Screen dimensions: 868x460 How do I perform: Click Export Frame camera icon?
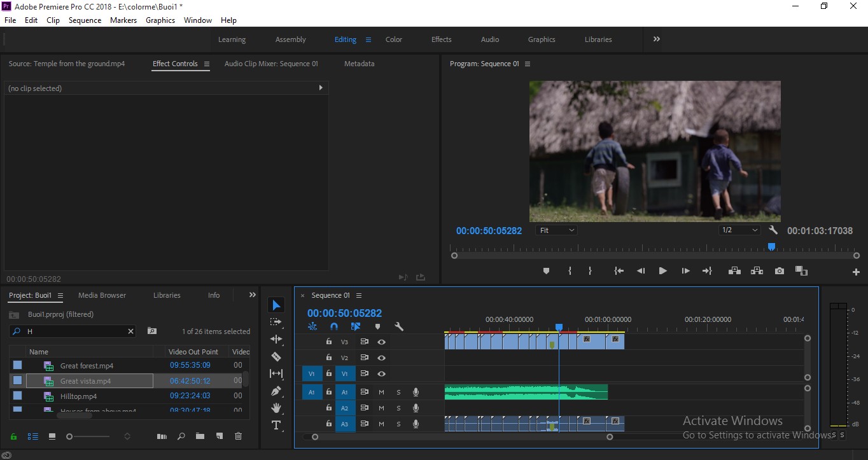(779, 270)
